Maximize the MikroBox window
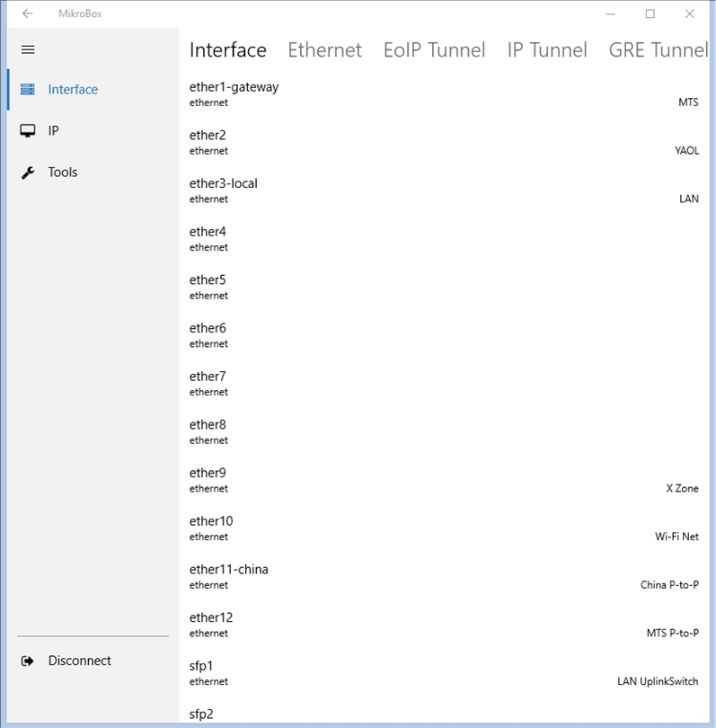 pos(650,13)
